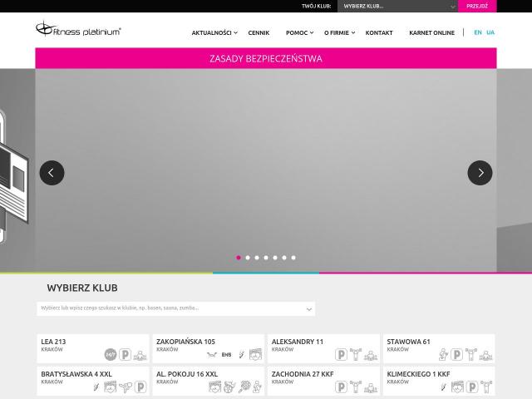
Task: Click parking icon on Stawowa 61 card
Action: click(x=456, y=355)
